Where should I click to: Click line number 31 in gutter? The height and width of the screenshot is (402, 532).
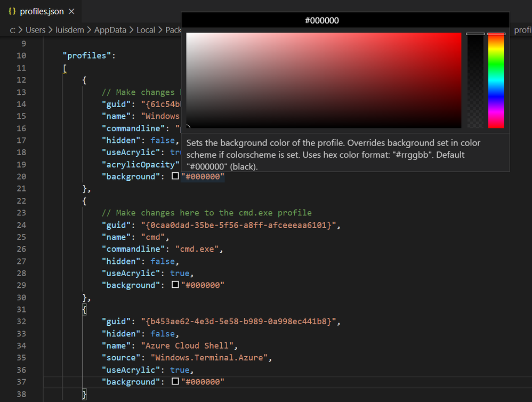[x=21, y=309]
